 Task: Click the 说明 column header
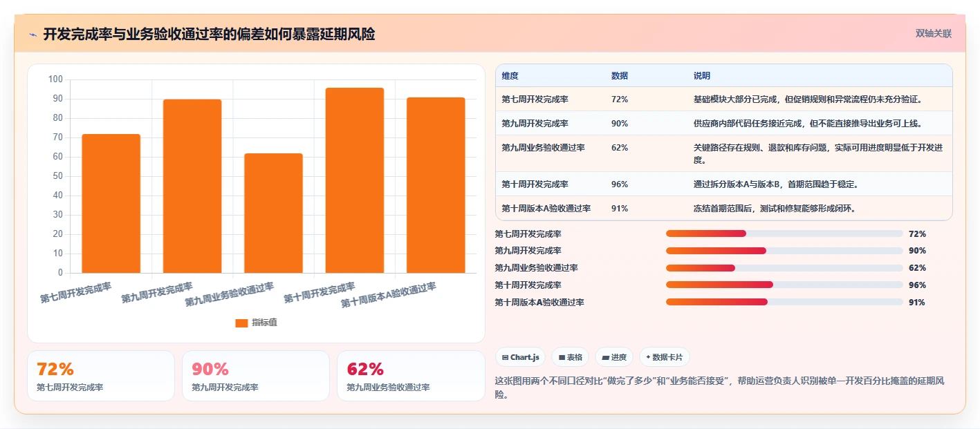pyautogui.click(x=702, y=76)
